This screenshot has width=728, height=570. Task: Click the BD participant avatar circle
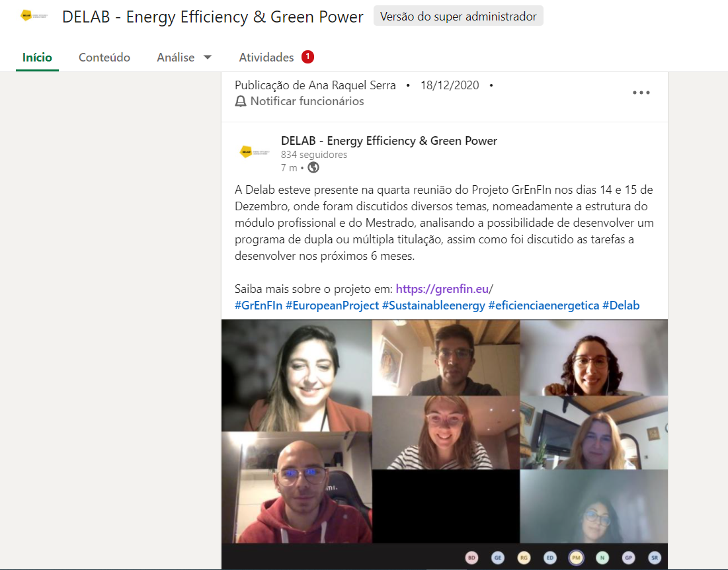pyautogui.click(x=471, y=557)
